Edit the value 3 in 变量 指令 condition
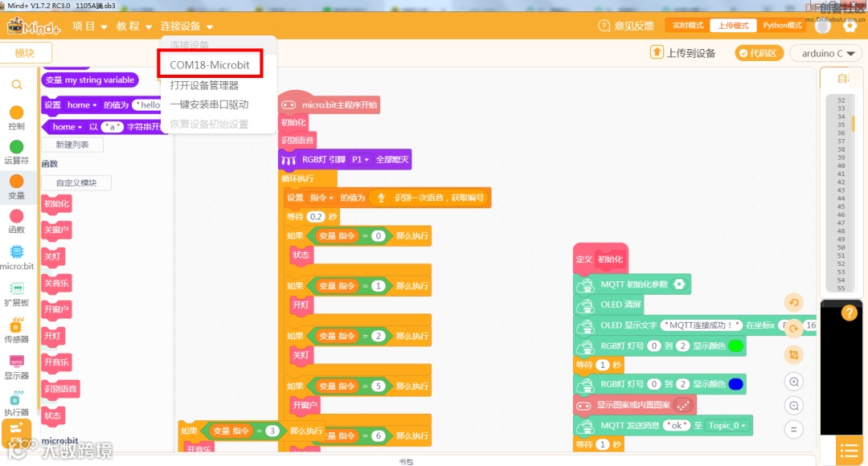 (272, 431)
